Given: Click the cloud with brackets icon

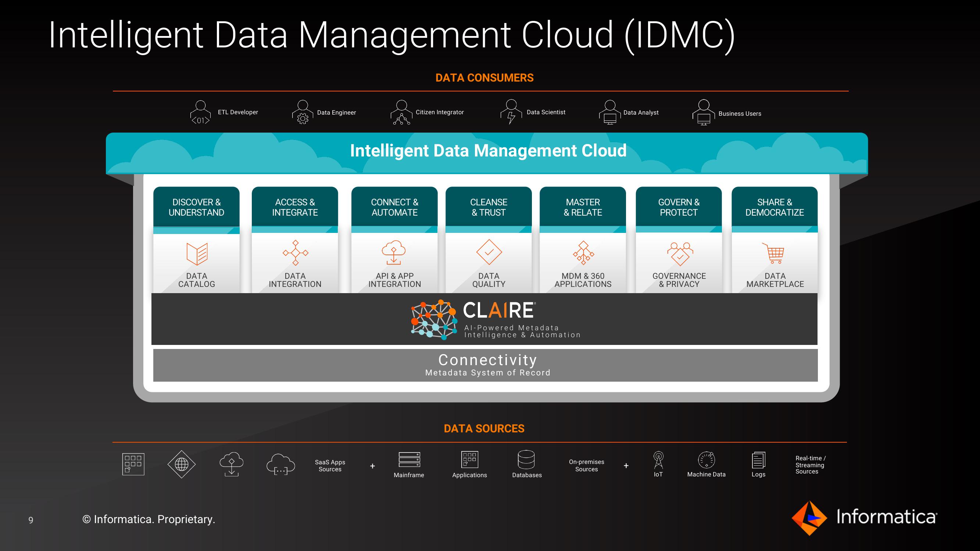Looking at the screenshot, I should coord(280,464).
